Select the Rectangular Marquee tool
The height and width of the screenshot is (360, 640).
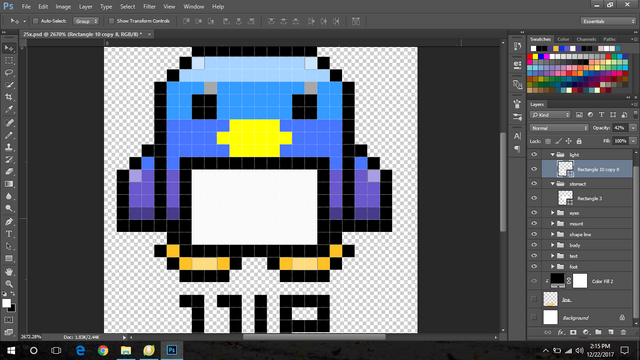click(x=9, y=60)
